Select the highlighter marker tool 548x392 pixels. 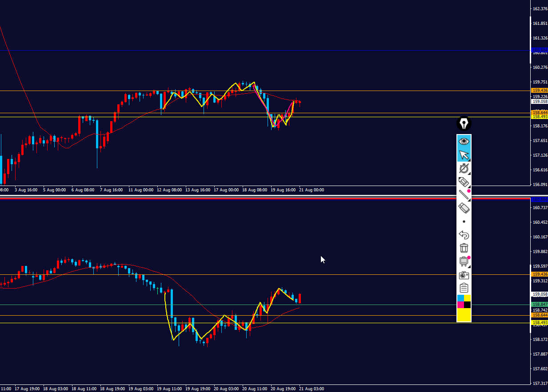tap(464, 182)
